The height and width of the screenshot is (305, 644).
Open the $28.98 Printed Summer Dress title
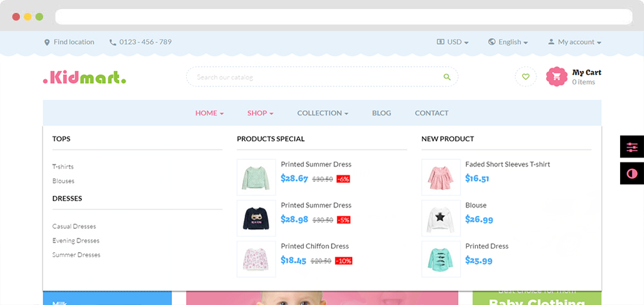tap(316, 205)
